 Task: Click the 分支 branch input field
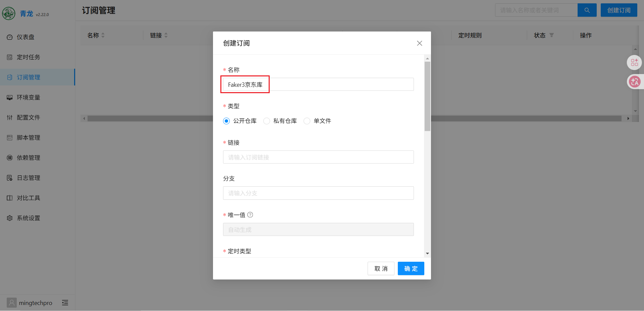coord(318,193)
